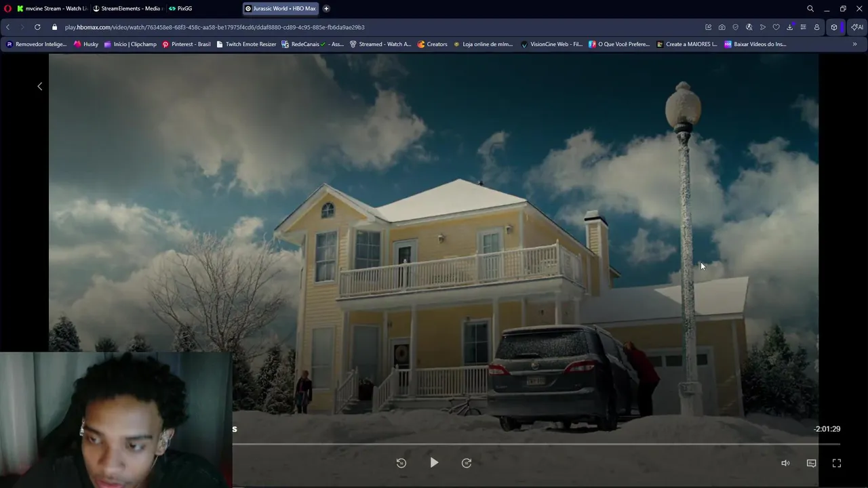Click the remaining time -2:01:29
The height and width of the screenshot is (488, 868).
point(827,429)
